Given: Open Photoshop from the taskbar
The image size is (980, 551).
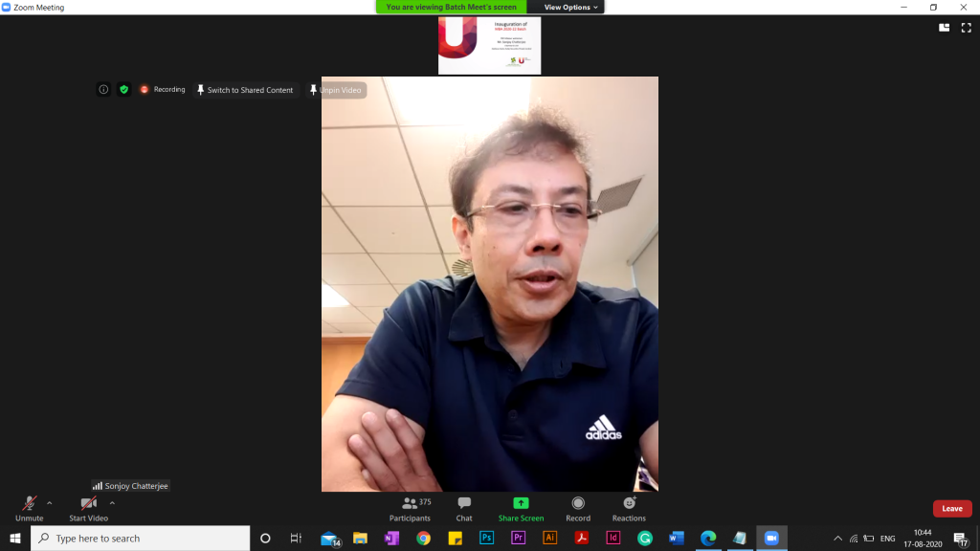Looking at the screenshot, I should [486, 539].
